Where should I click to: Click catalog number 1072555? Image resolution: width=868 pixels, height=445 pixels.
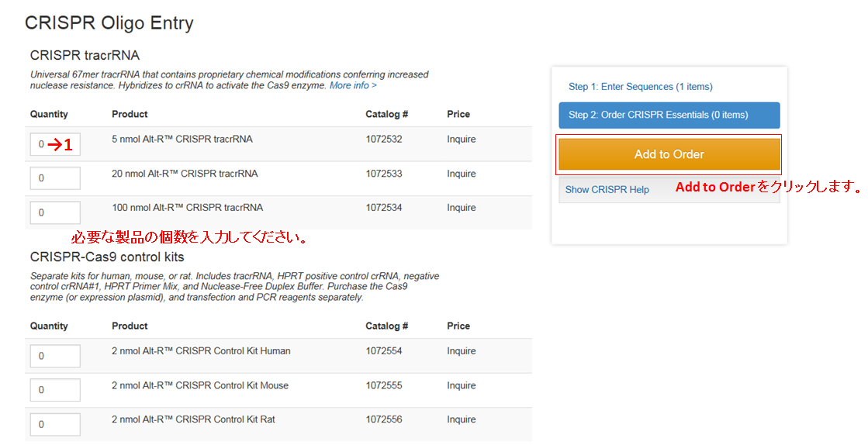384,385
